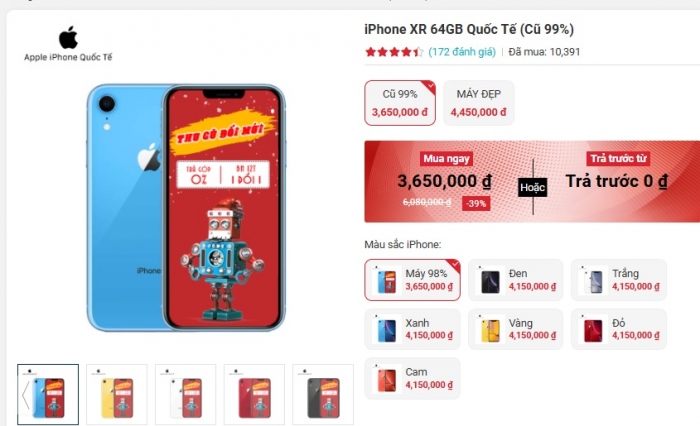Choose the coral Cam iPhone icon
The image size is (700, 426).
pos(387,379)
